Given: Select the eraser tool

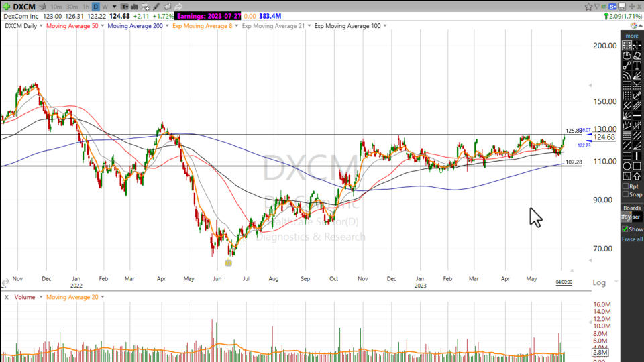Looking at the screenshot, I should tap(637, 56).
